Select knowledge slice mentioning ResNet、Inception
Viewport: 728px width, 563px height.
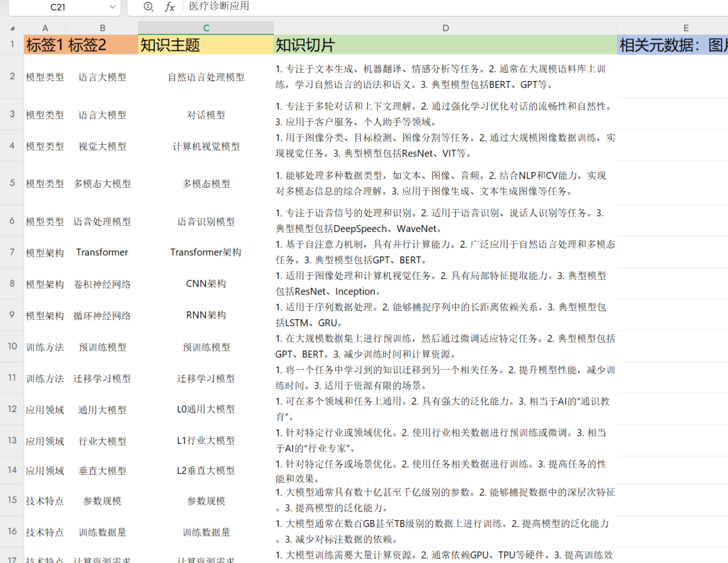tap(445, 284)
